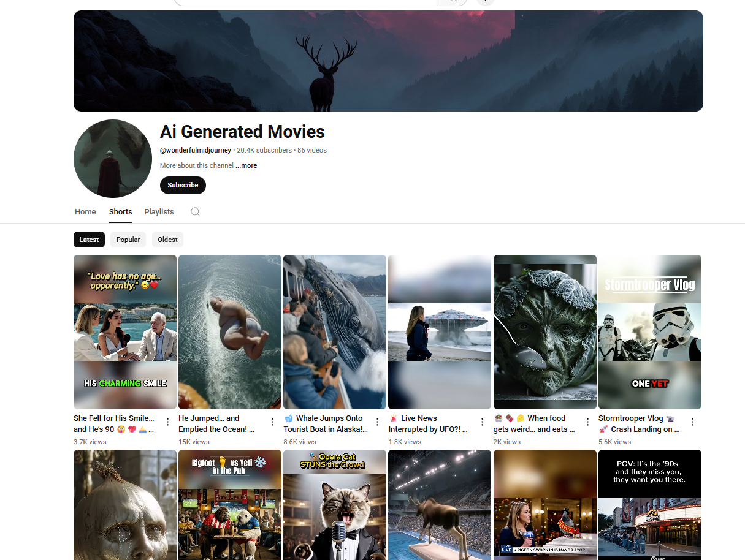Viewport: 745px width, 560px height.
Task: Click the channel search magnifier icon
Action: click(x=195, y=212)
